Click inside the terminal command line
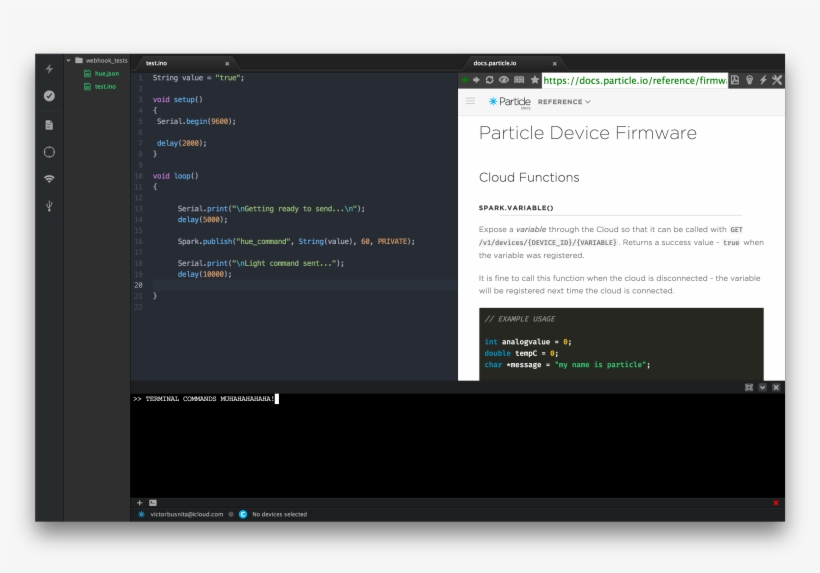The height and width of the screenshot is (573, 820). tap(206, 399)
